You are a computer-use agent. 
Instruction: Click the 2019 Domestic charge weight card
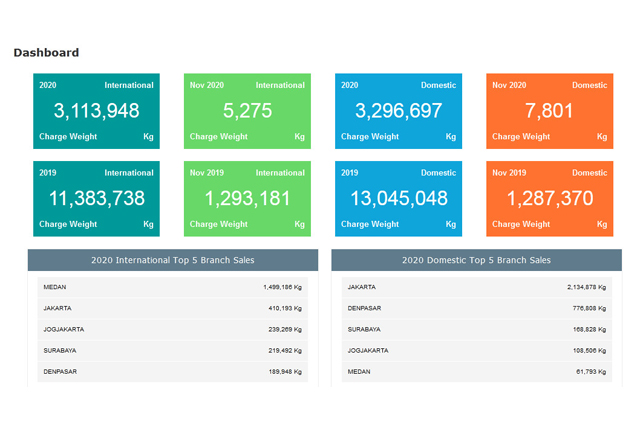(x=398, y=198)
